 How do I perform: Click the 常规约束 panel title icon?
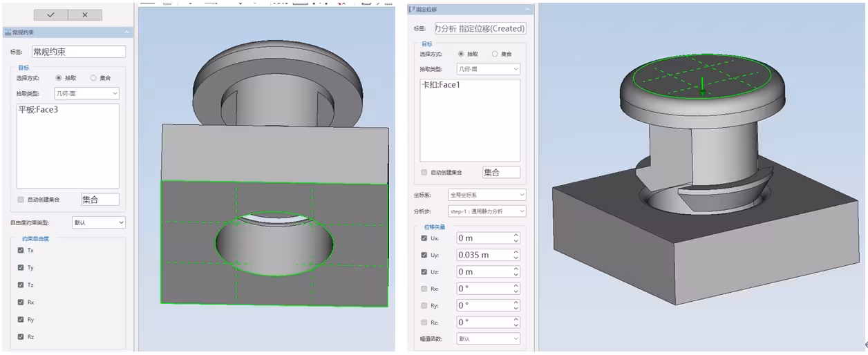(x=8, y=32)
